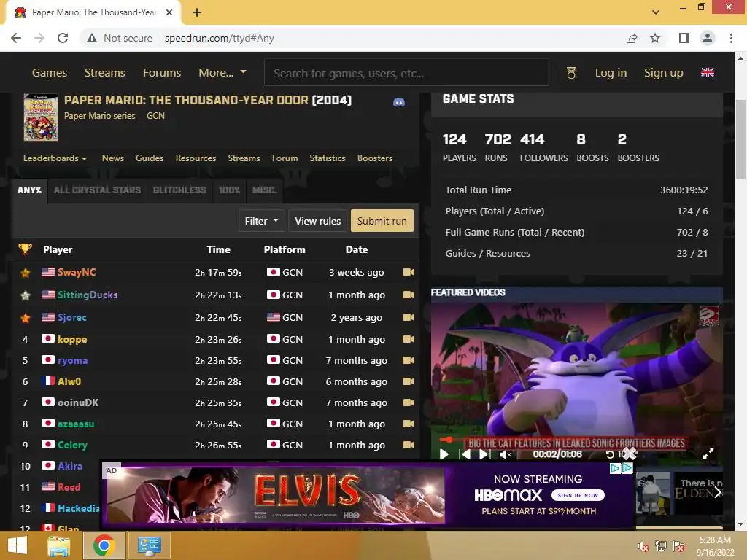Open the azaaasu run video icon
The width and height of the screenshot is (747, 560).
409,424
